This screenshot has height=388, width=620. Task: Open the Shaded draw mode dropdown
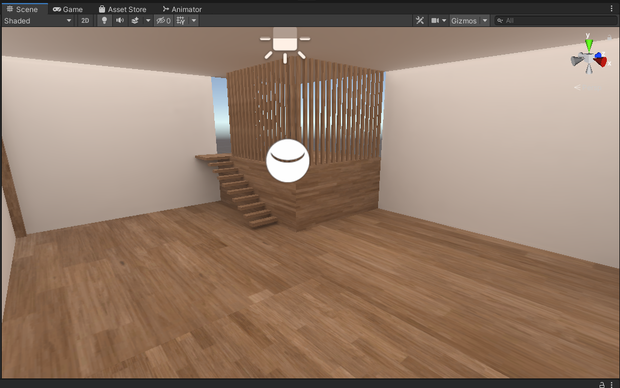tap(38, 21)
